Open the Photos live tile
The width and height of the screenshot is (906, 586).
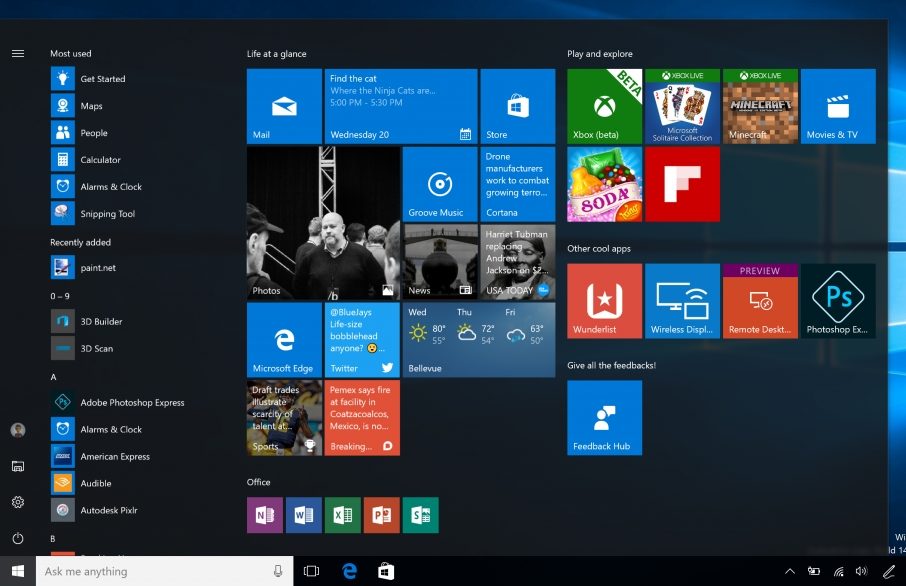tap(323, 223)
